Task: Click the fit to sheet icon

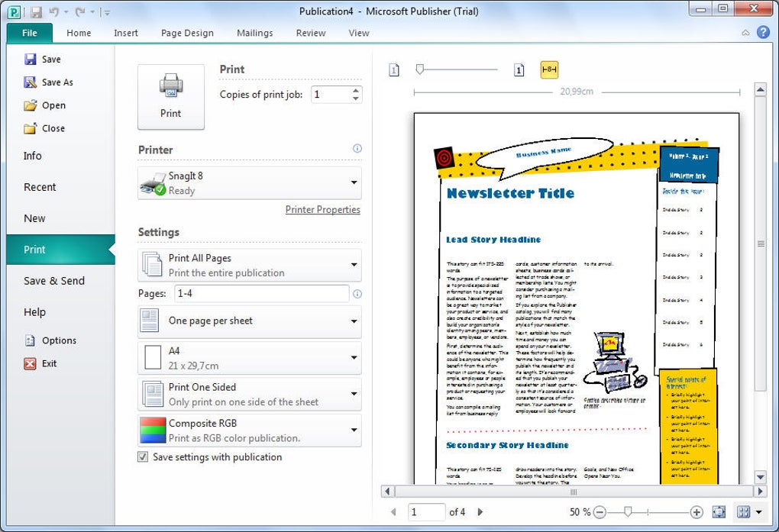Action: [719, 512]
